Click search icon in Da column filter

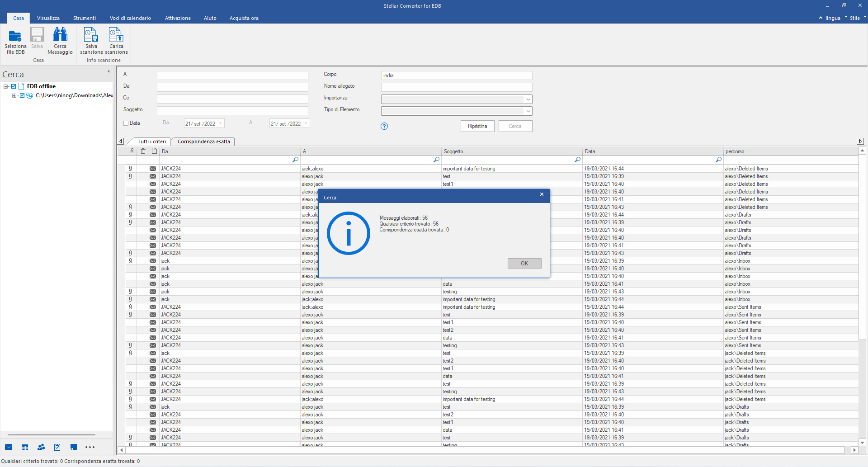tap(295, 160)
